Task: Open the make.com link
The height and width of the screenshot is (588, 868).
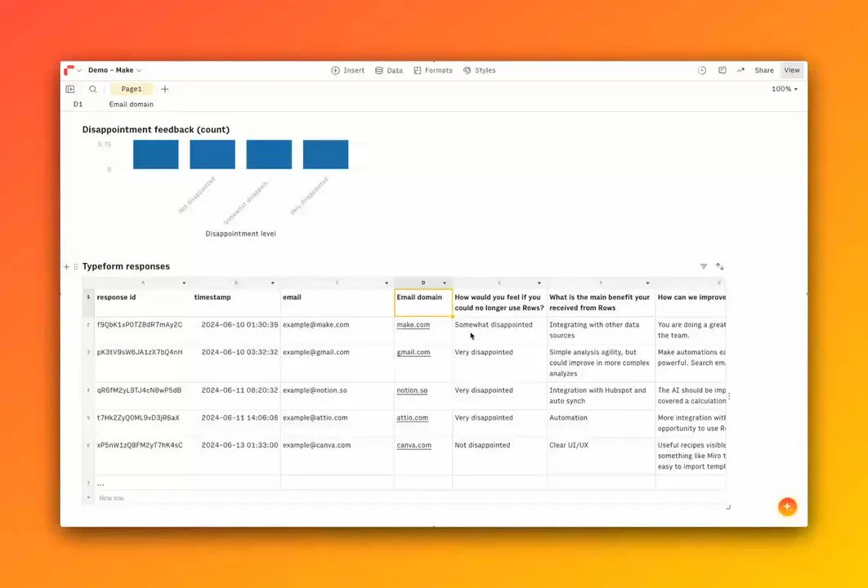Action: click(413, 325)
